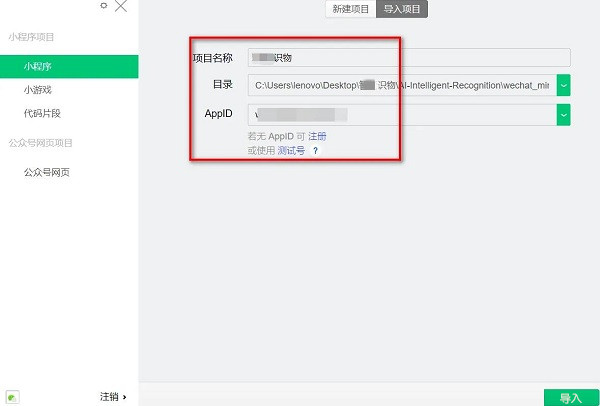
Task: Select 小程序 in the sidebar
Action: coord(69,67)
